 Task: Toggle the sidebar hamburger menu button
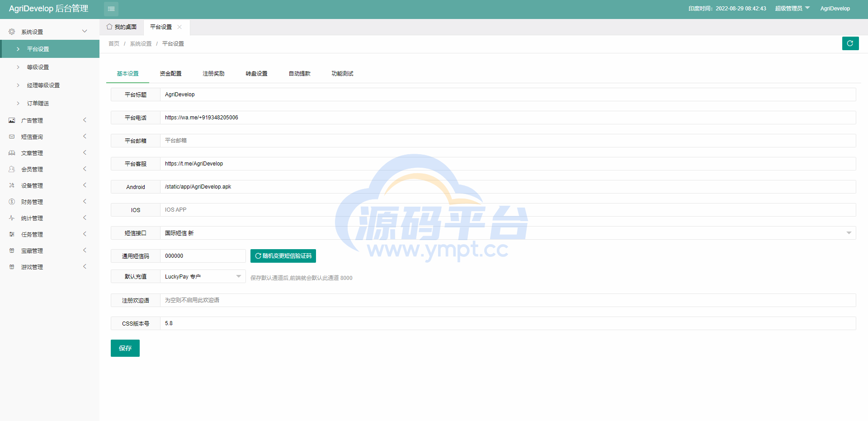pos(111,9)
